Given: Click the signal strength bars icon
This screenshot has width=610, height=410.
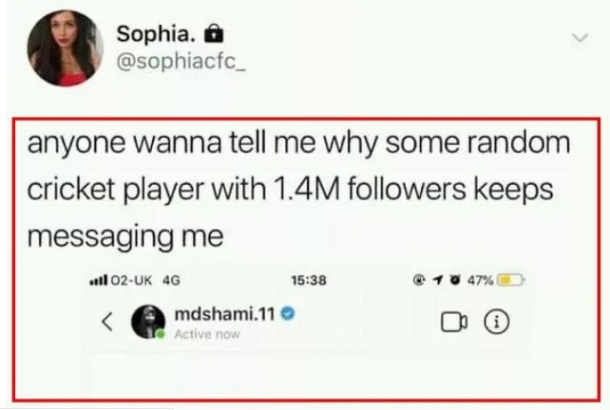Looking at the screenshot, I should [96, 280].
